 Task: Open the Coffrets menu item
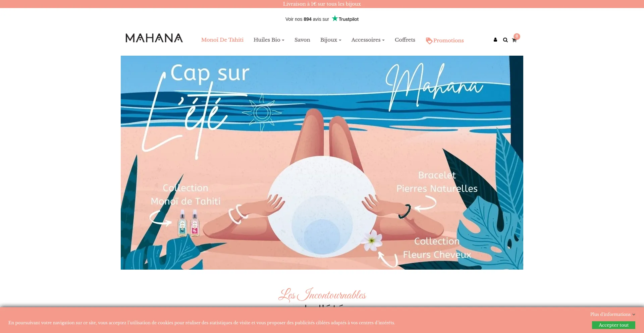(405, 40)
